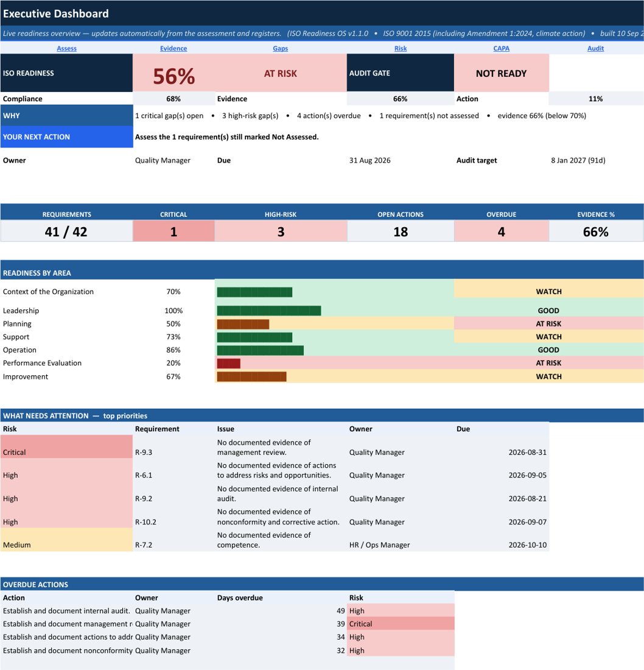This screenshot has height=670, width=644.
Task: Click the due date 2026-09-07
Action: point(527,522)
